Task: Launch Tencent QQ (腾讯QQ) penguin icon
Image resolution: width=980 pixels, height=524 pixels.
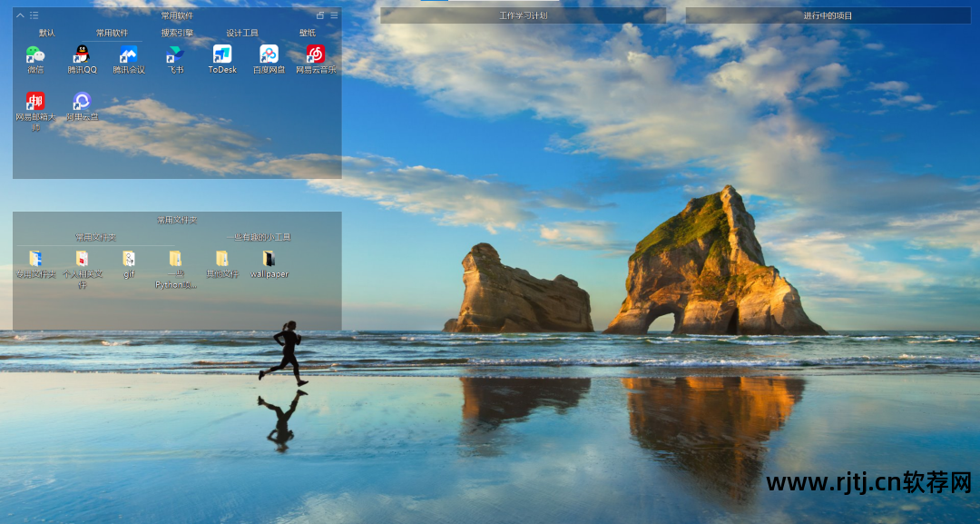Action: coord(82,55)
